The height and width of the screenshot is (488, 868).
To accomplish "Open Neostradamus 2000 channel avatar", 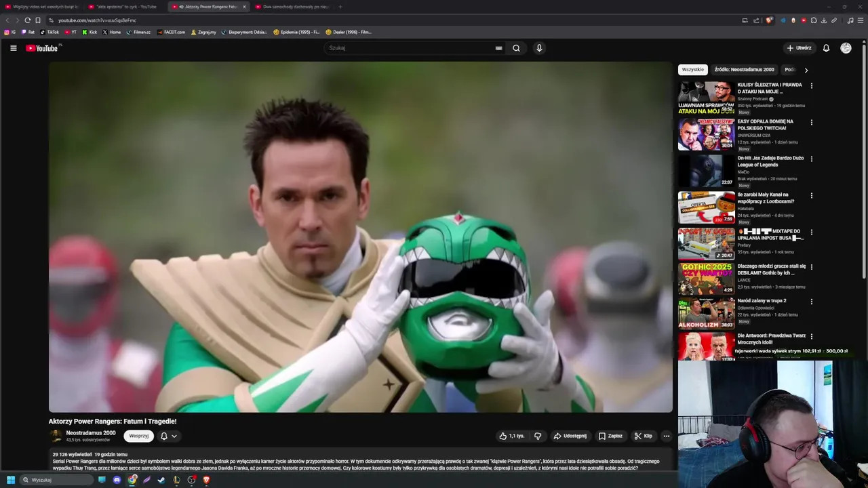I will point(56,436).
